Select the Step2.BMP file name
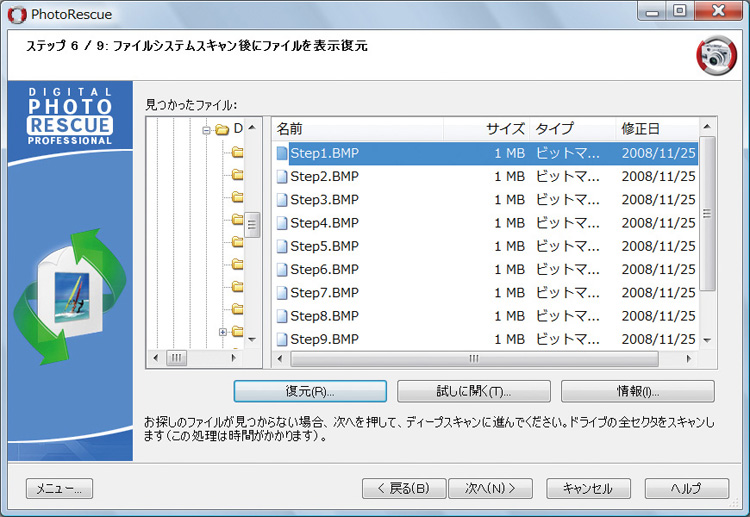 pos(324,176)
